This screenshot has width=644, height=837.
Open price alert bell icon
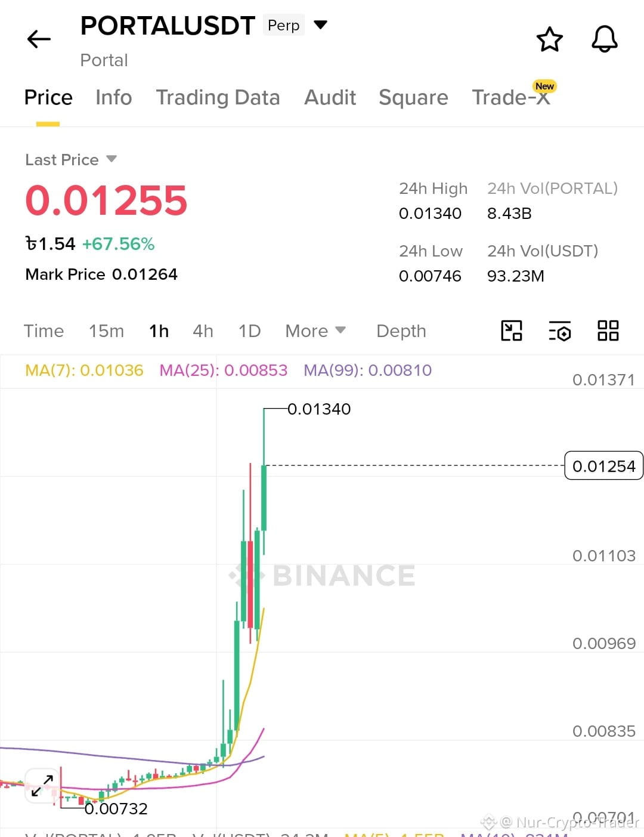coord(604,39)
